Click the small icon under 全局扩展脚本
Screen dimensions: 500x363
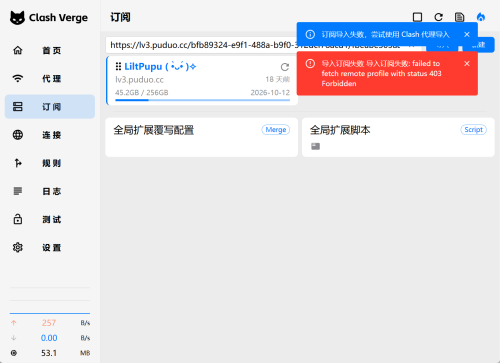click(315, 146)
